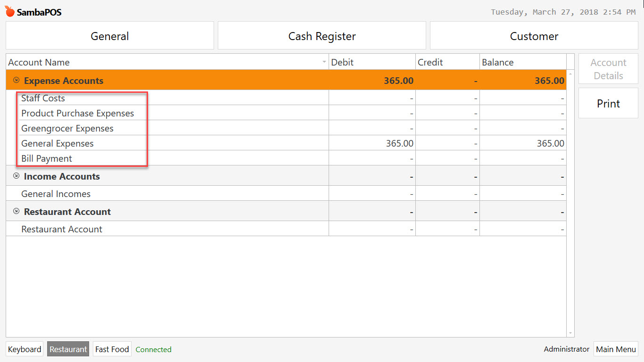Image resolution: width=644 pixels, height=362 pixels.
Task: Click the Account Details button
Action: pos(608,68)
